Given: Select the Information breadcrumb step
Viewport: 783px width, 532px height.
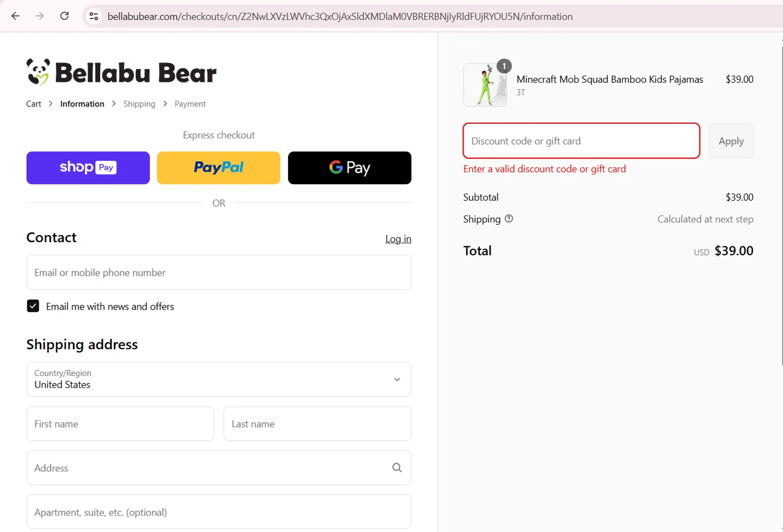Looking at the screenshot, I should tap(82, 104).
